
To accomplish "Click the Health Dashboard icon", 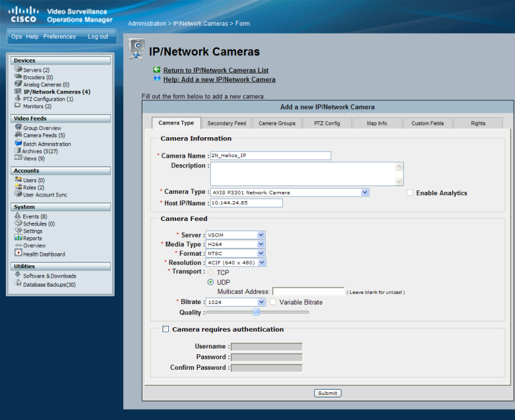I will tap(18, 254).
